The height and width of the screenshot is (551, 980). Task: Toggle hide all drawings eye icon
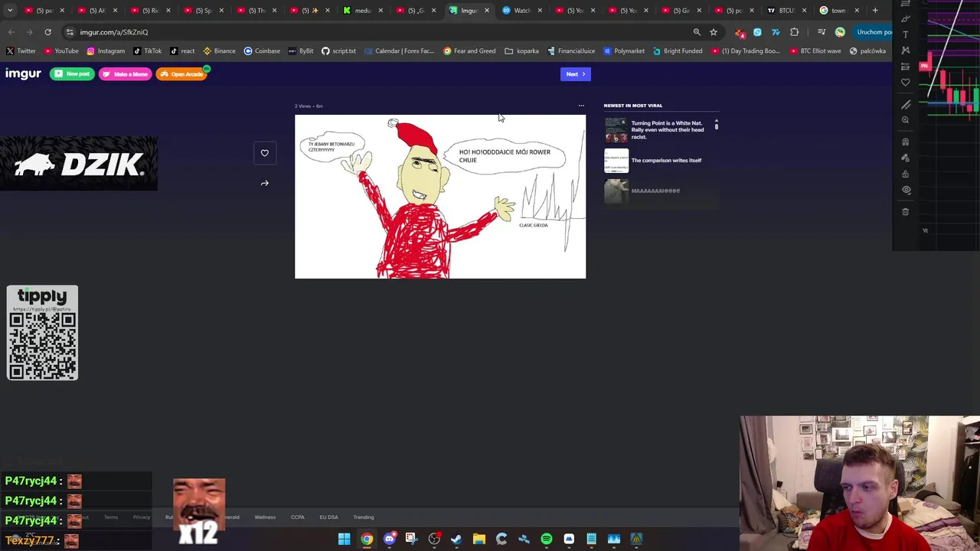point(906,190)
